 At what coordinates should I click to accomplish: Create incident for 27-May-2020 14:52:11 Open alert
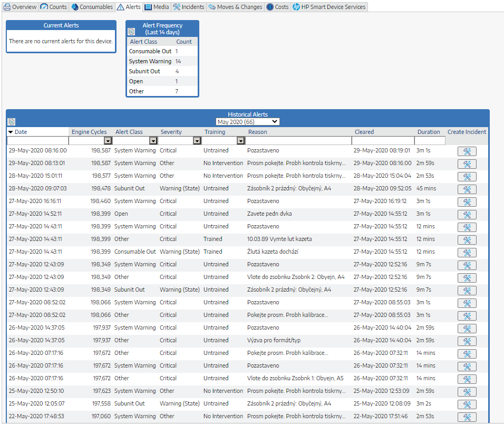pyautogui.click(x=467, y=215)
